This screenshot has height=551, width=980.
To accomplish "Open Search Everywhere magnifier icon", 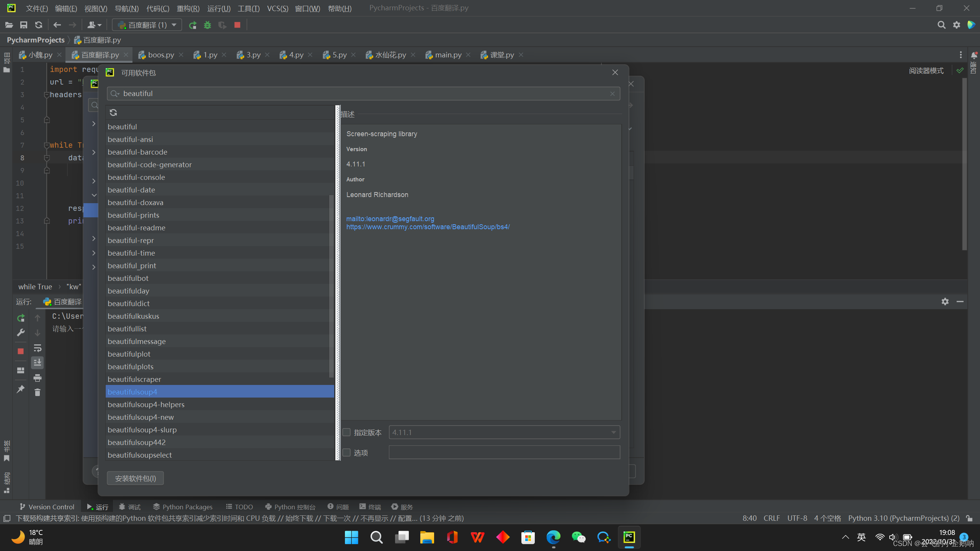I will point(941,25).
